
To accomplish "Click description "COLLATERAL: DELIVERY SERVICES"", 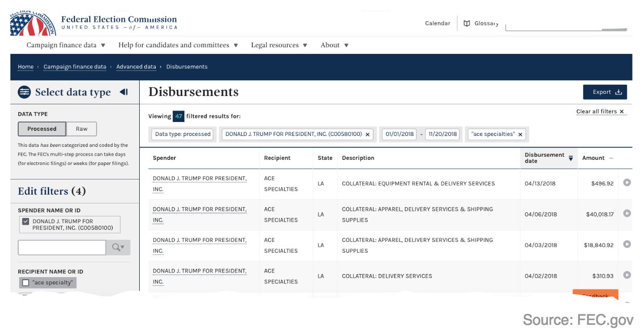I will (387, 276).
